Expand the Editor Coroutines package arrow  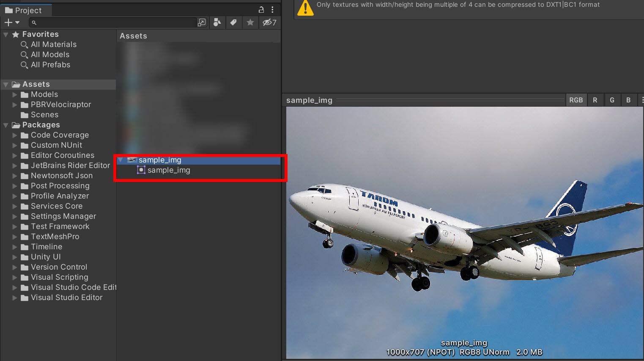(15, 155)
